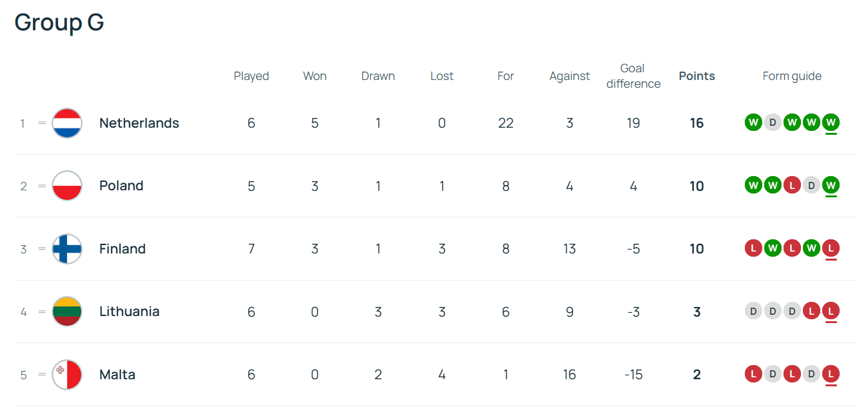This screenshot has width=868, height=416.
Task: Click the Points column header
Action: coord(696,76)
